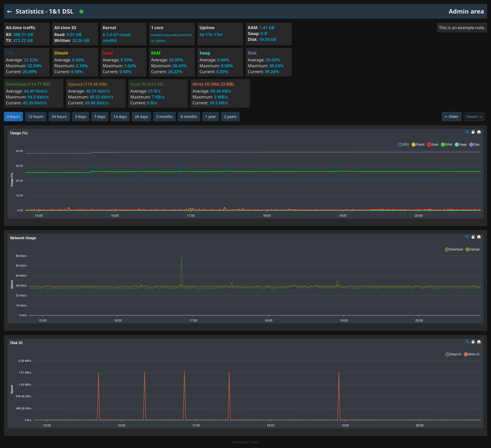The height and width of the screenshot is (448, 491).
Task: Click the example note box
Action: click(462, 28)
